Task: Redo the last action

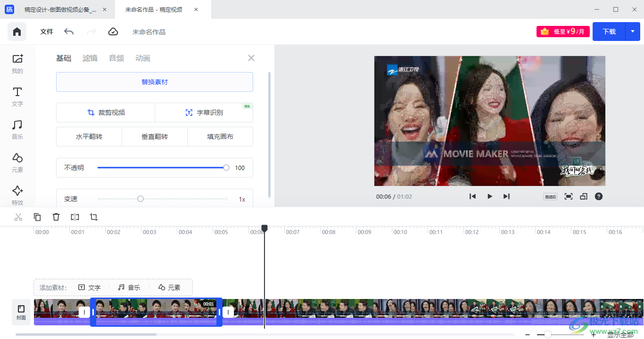Action: [91, 32]
